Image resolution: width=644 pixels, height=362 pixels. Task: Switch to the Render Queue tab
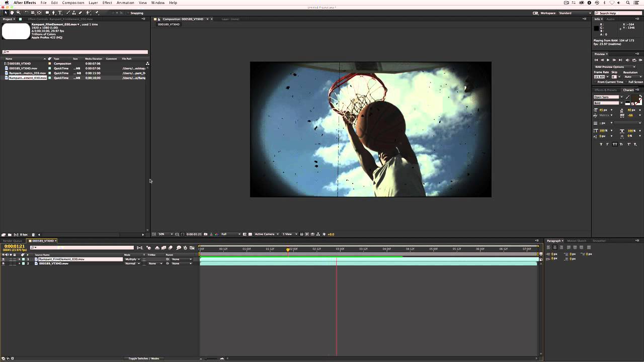[13, 241]
